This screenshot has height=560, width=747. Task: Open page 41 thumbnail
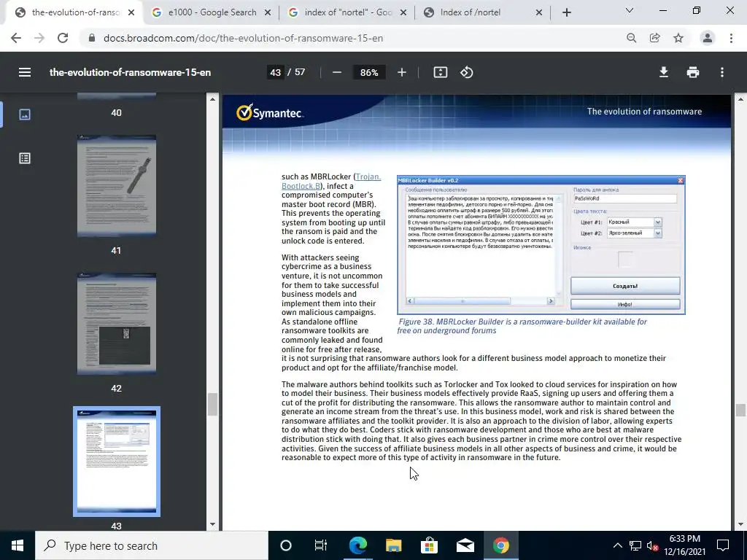coord(117,186)
